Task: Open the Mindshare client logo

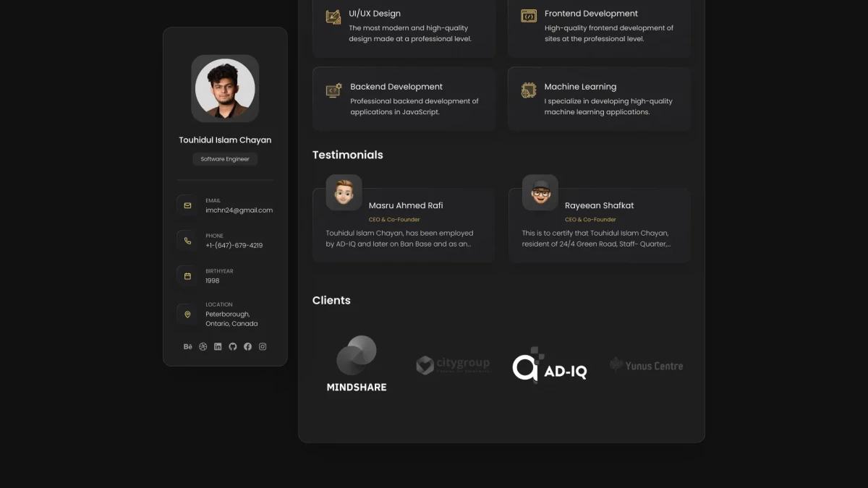Action: point(357,364)
